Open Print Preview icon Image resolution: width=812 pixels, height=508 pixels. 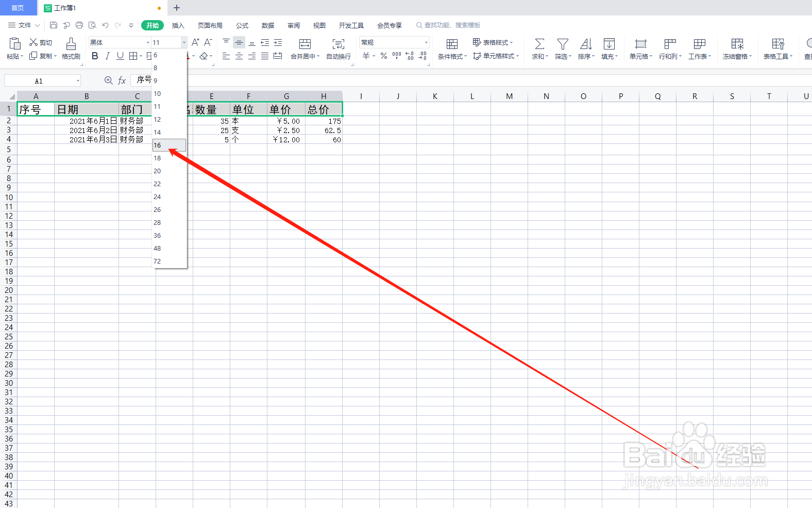92,25
